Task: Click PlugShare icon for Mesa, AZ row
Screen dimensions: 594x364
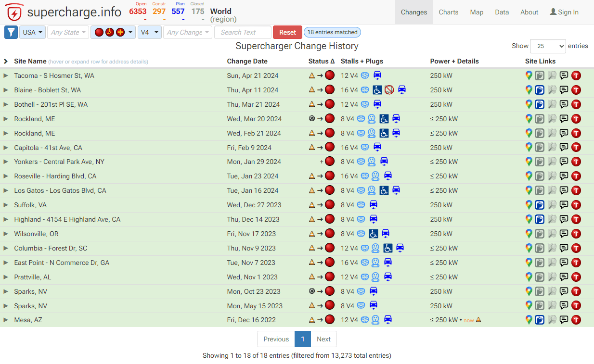Action: click(540, 320)
